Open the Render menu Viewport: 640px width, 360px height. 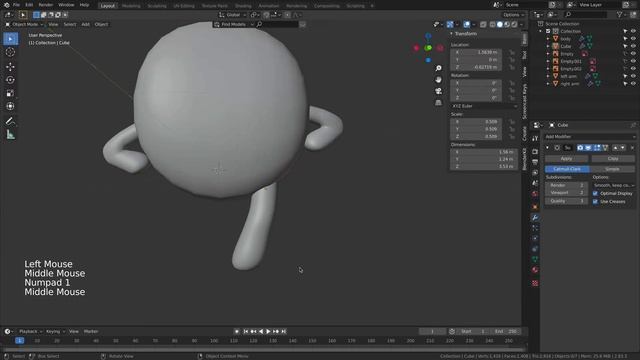point(46,5)
